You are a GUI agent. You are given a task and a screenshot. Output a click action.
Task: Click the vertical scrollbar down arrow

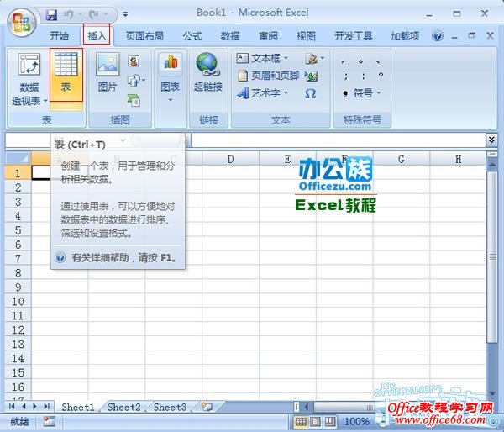pos(491,393)
